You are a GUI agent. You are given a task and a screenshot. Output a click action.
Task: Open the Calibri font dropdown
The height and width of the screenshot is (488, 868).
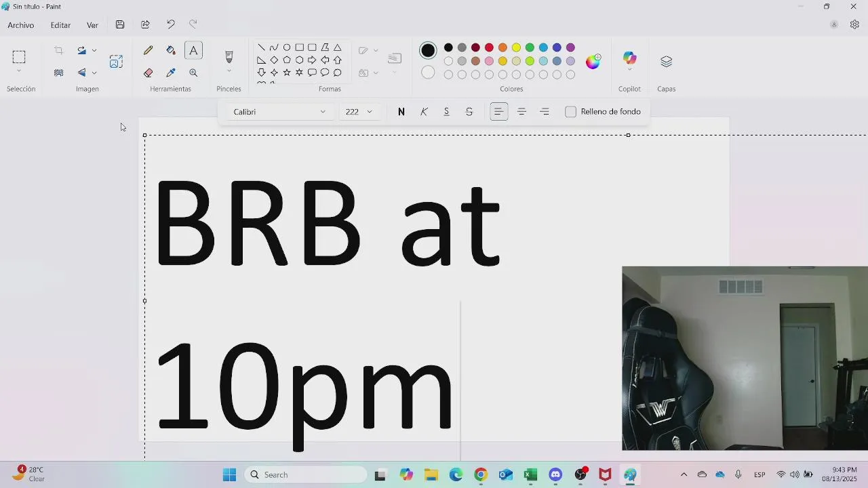coord(279,112)
